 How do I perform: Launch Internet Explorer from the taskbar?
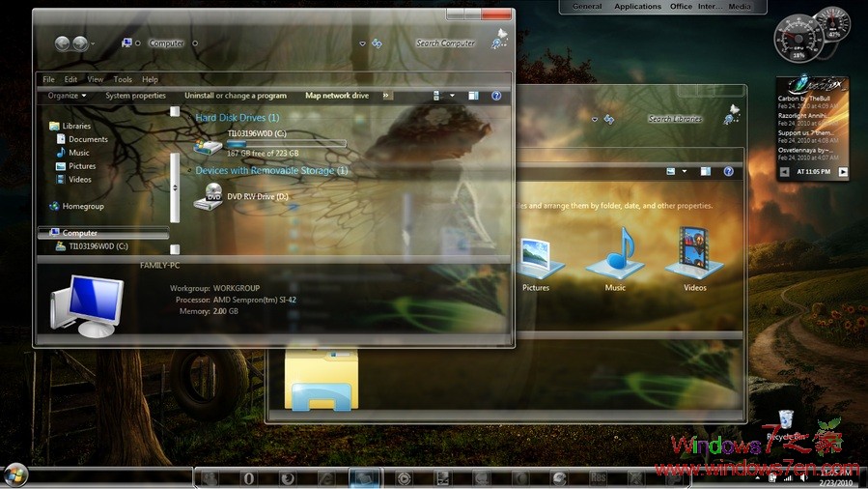tap(326, 478)
